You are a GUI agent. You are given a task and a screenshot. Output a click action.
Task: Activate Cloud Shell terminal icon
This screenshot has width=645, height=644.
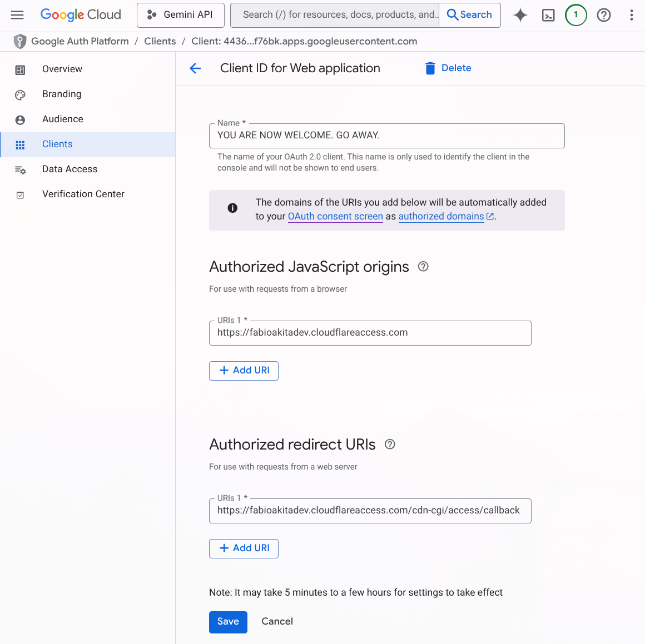click(x=548, y=15)
